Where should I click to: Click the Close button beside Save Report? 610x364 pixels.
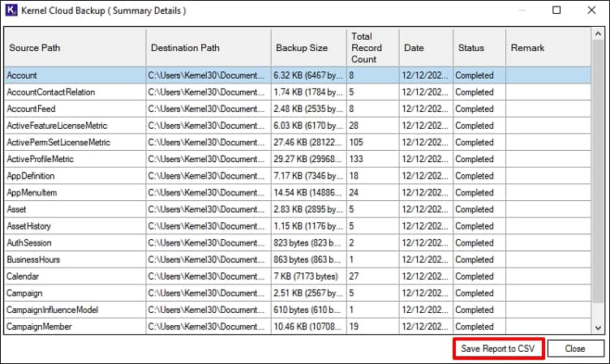click(x=575, y=349)
